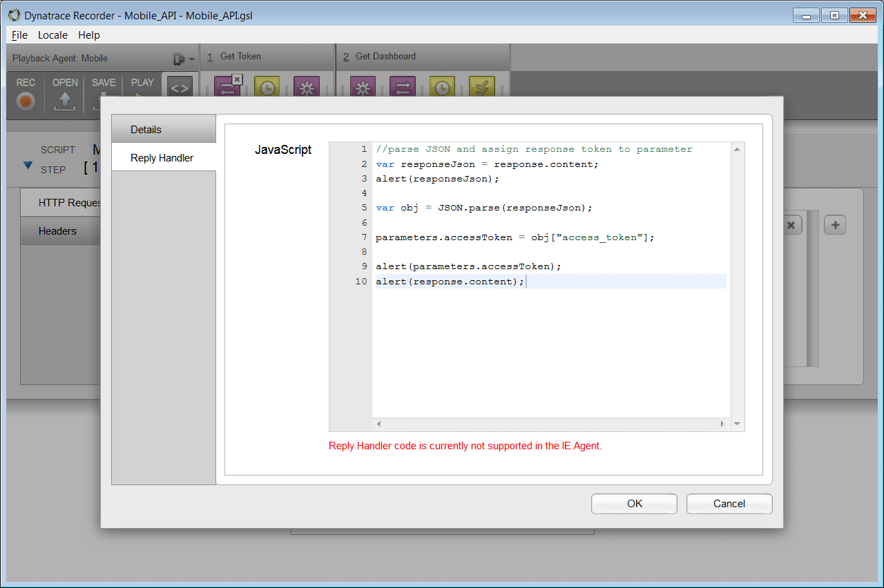Click the SAVE toolbar label
The image size is (884, 588).
104,82
